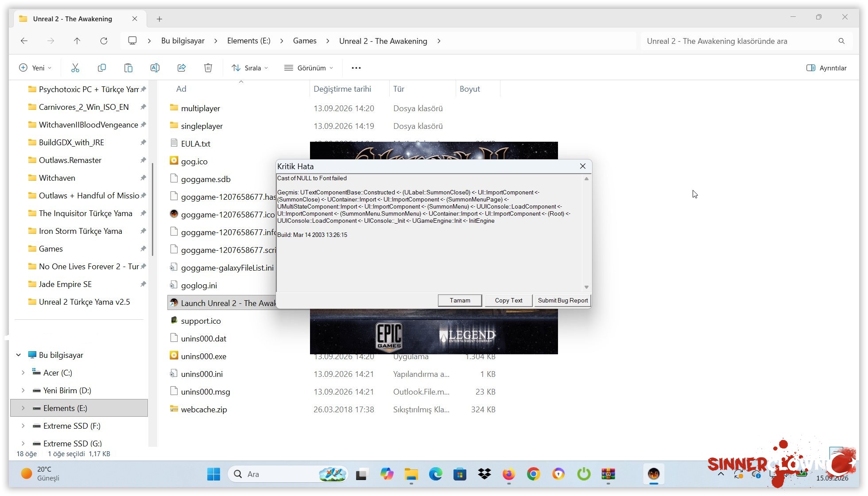Click Elements (E:) in the address bar
Viewport: 868px width, 496px height.
click(x=249, y=41)
